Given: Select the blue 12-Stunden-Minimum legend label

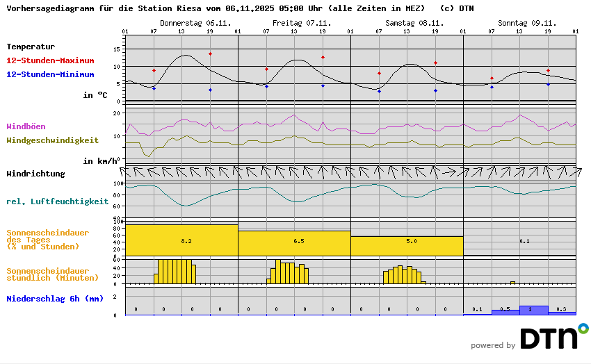Looking at the screenshot, I should point(49,74).
